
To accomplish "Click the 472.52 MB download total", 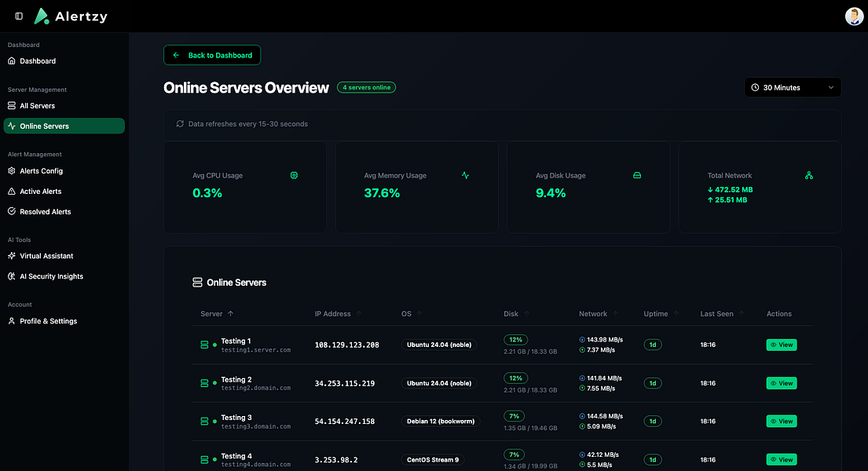I will click(x=731, y=190).
